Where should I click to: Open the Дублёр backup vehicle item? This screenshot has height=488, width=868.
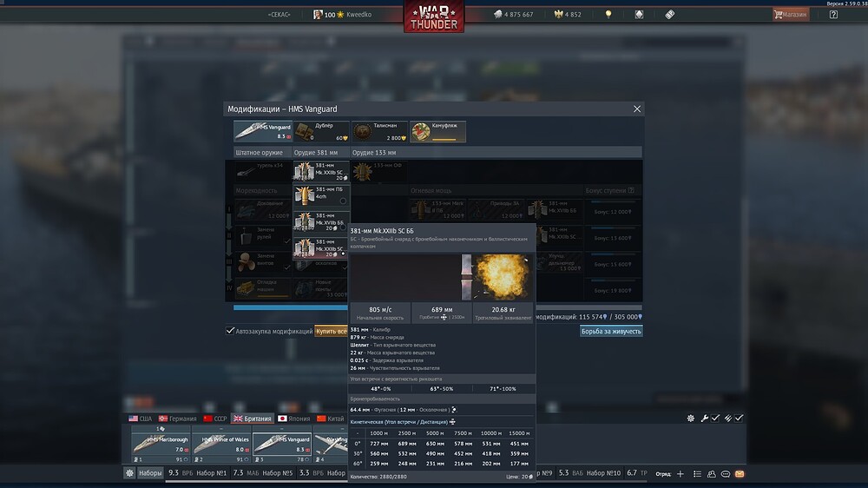pyautogui.click(x=322, y=131)
